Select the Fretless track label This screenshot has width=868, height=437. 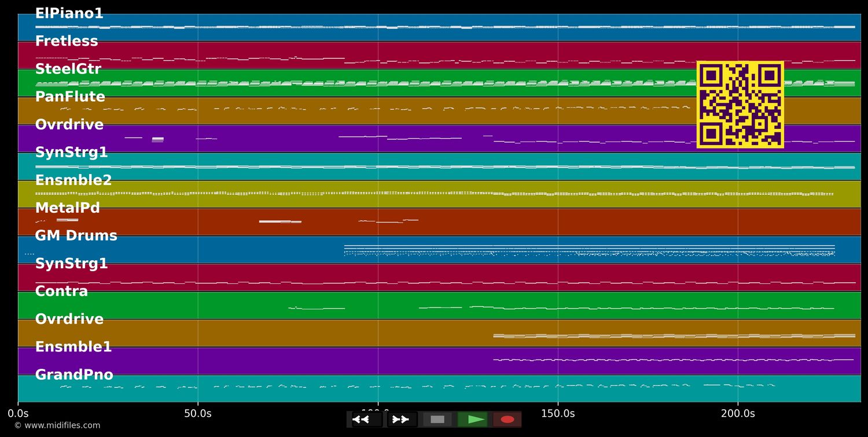coord(67,41)
